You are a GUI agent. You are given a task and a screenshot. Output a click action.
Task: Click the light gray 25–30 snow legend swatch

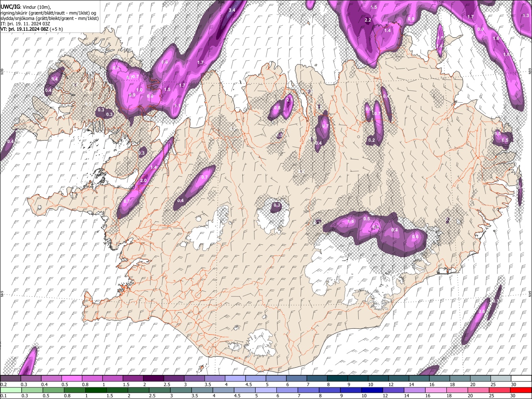501,378
